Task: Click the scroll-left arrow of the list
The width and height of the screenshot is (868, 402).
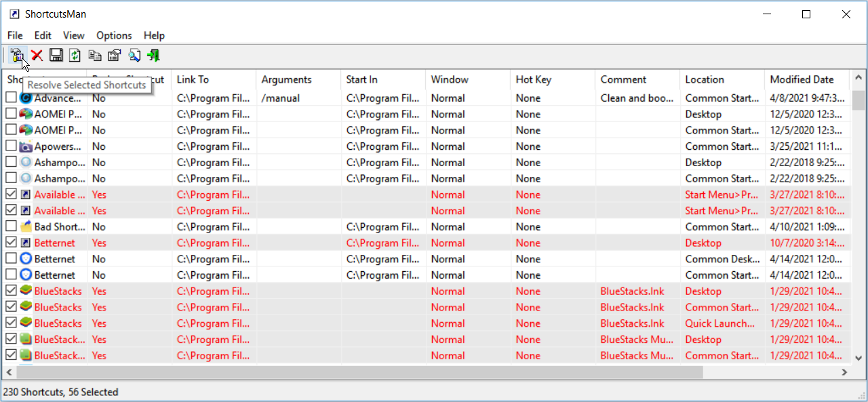Action: coord(9,372)
